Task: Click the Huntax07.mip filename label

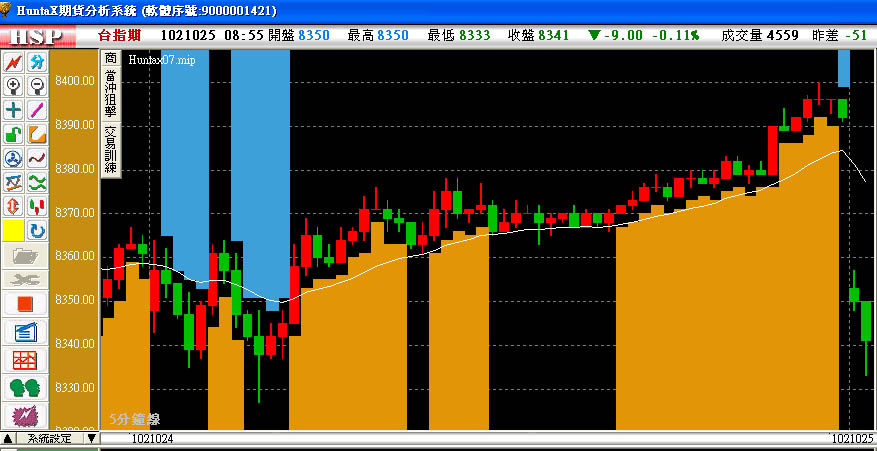Action: (x=162, y=60)
